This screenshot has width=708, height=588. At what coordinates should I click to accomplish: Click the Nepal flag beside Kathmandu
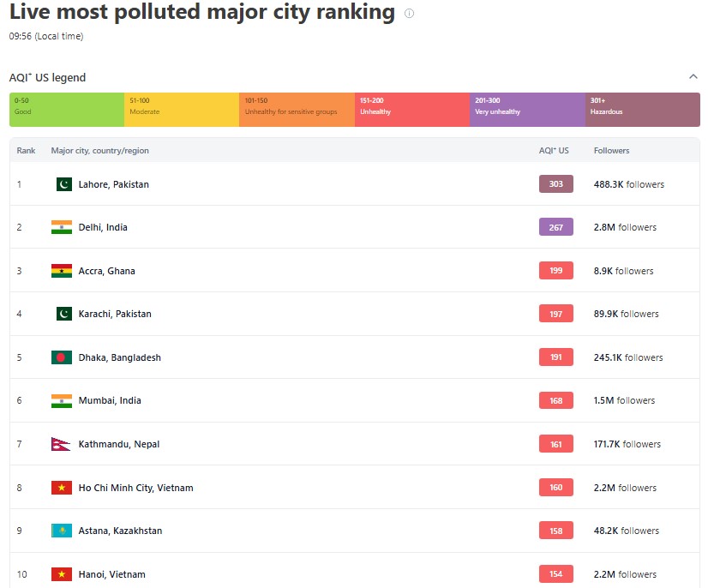click(62, 444)
